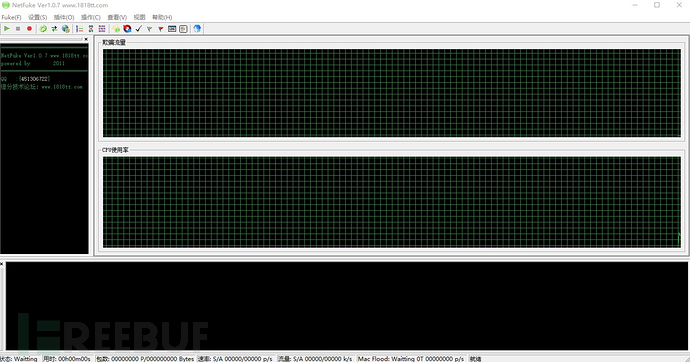Click the red record circle icon

pyautogui.click(x=29, y=29)
